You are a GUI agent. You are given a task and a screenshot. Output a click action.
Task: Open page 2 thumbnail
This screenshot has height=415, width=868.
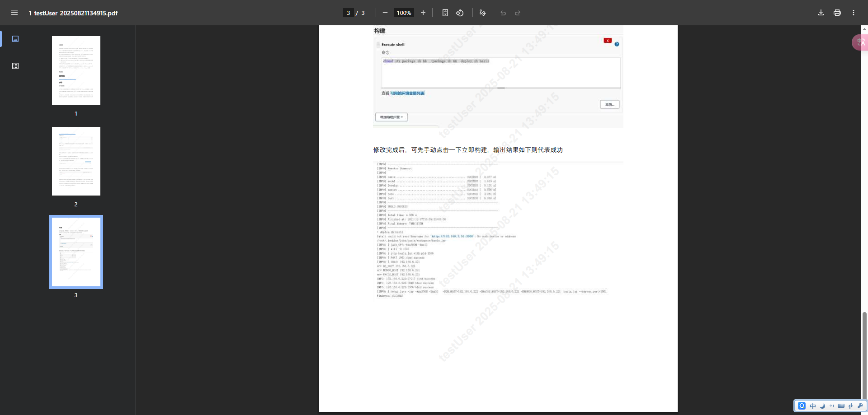76,161
